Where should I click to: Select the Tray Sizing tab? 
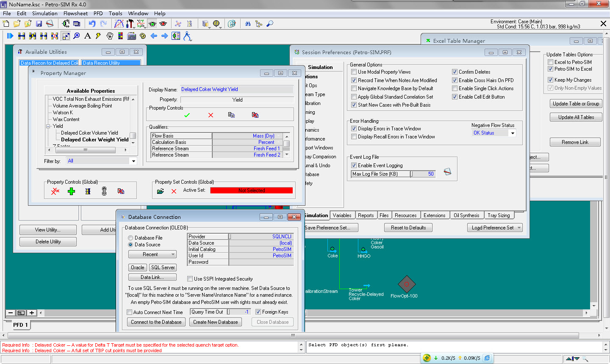point(499,215)
